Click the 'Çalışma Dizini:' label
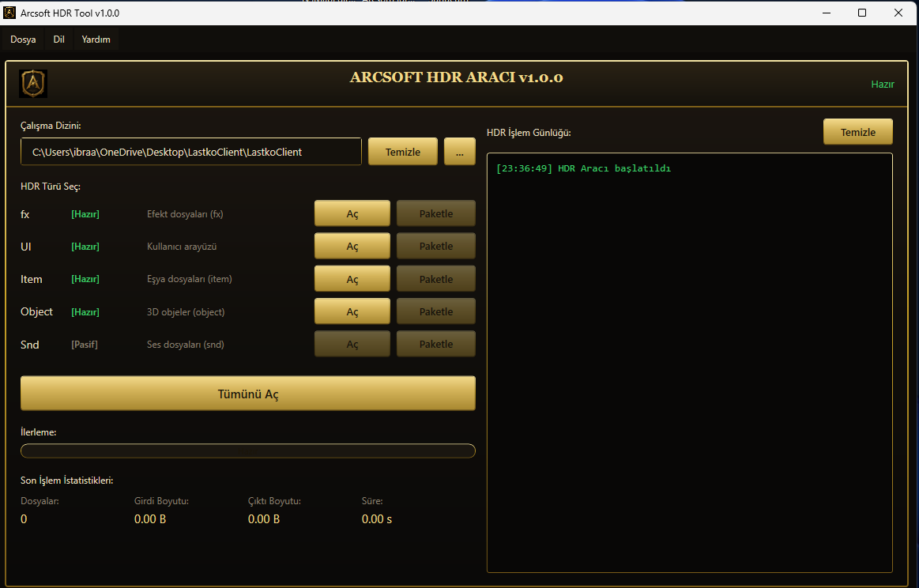This screenshot has height=588, width=919. tap(51, 126)
